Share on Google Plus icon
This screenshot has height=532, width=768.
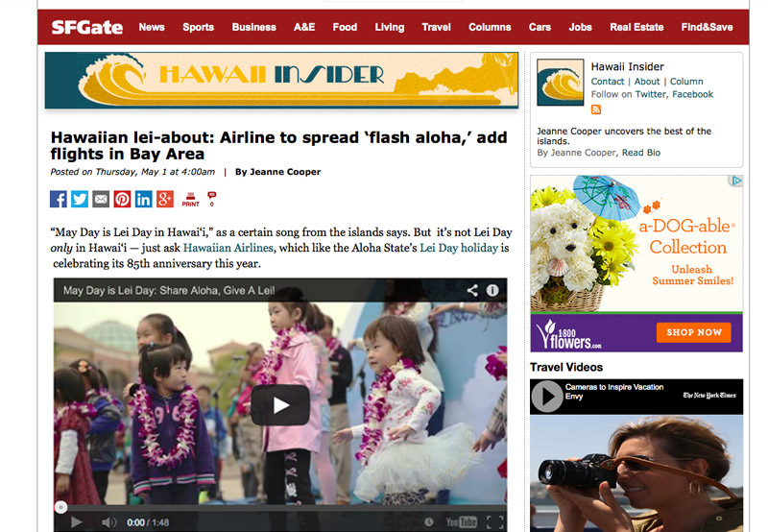coord(165,199)
